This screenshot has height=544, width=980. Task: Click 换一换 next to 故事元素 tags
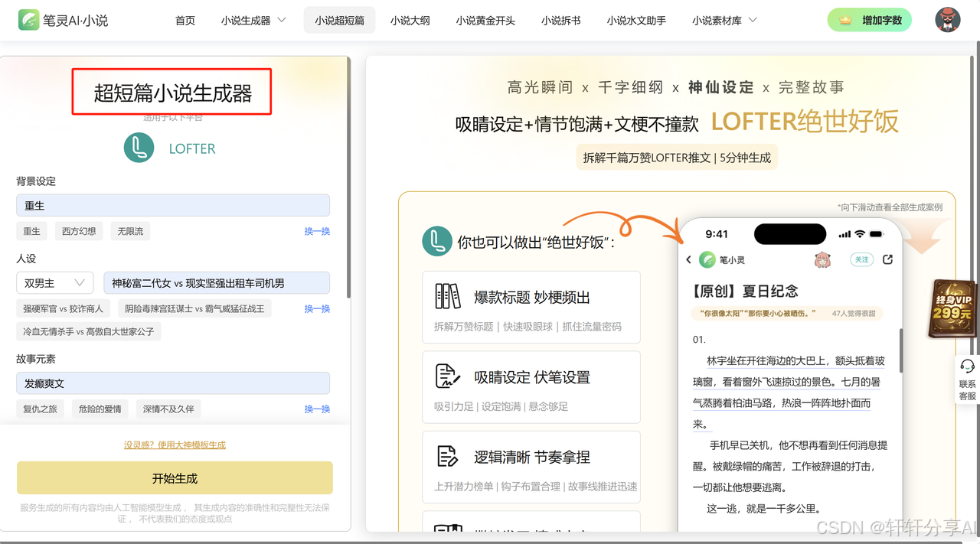coord(317,409)
